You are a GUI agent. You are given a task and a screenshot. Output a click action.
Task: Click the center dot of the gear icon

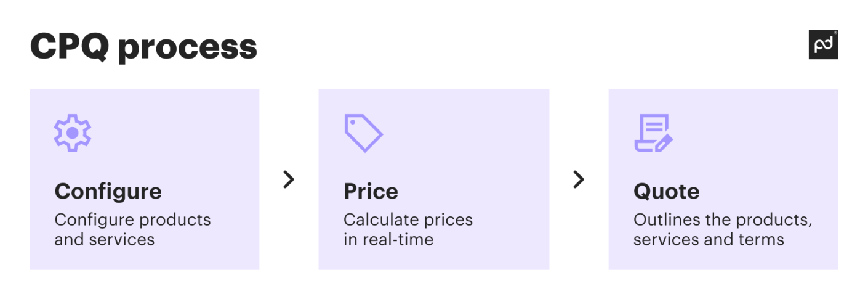coord(72,132)
